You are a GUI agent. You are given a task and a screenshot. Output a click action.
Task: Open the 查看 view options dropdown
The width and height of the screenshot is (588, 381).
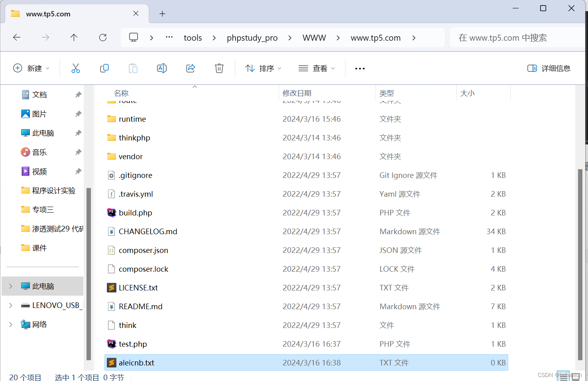tap(317, 68)
